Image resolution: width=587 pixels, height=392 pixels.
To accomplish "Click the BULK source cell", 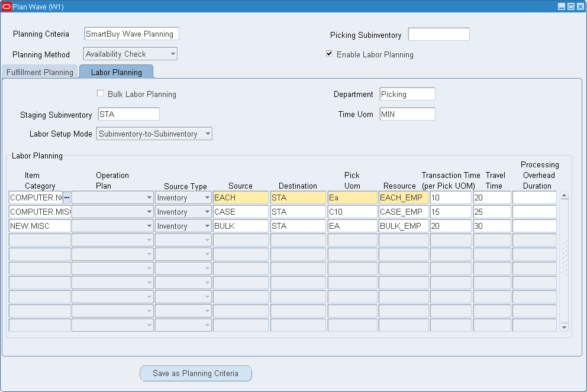I will point(241,226).
